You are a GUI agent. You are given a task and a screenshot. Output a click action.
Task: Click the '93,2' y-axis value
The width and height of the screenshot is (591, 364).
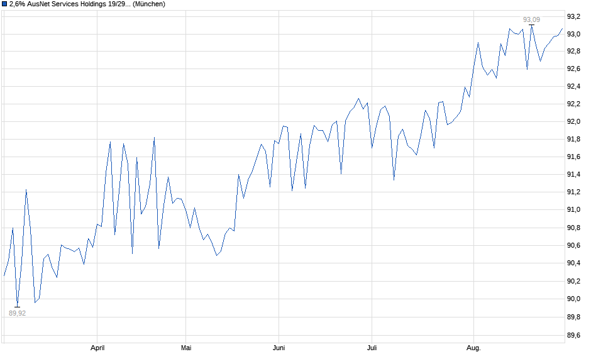coord(573,16)
